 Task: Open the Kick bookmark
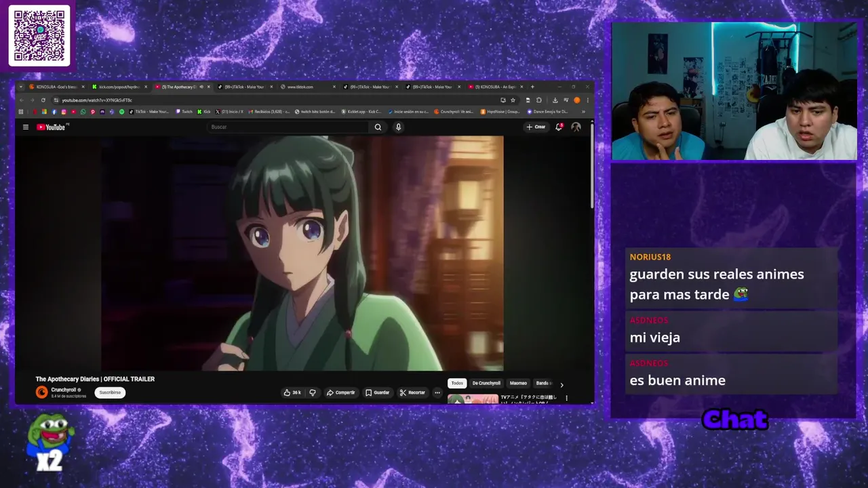(x=204, y=112)
